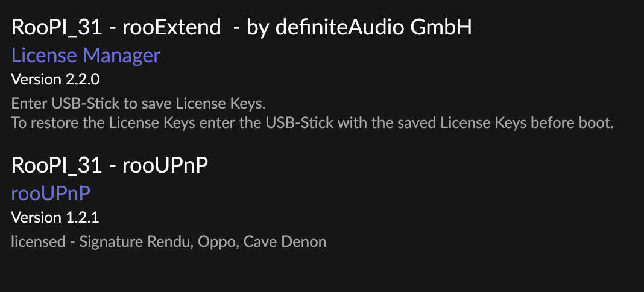Click the rooExtend by definiteAudio GmbH heading
The height and width of the screenshot is (292, 644).
(x=241, y=28)
